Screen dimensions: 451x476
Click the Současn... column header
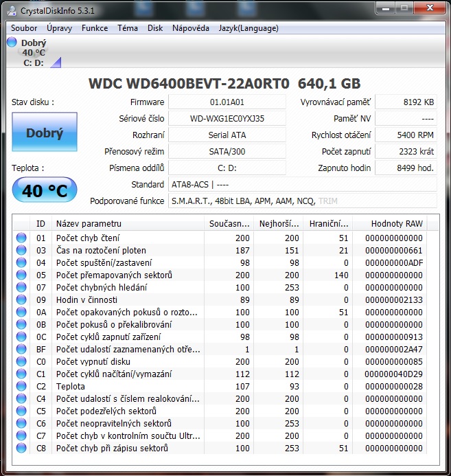229,224
